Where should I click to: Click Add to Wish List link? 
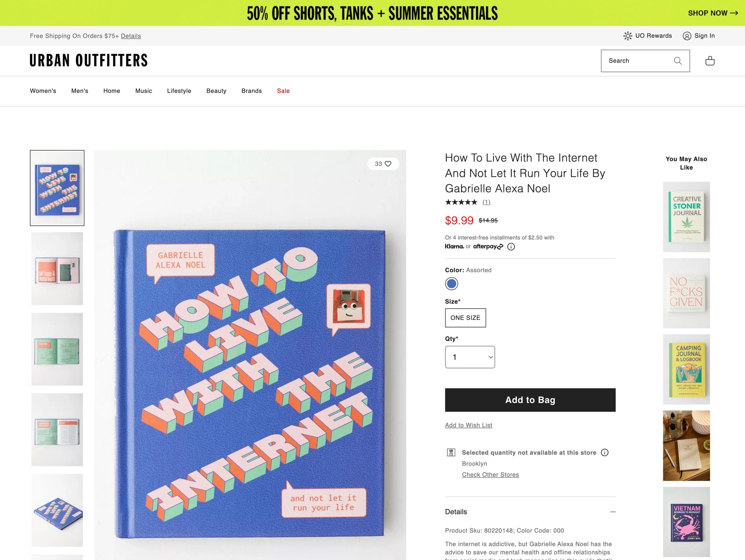click(x=469, y=425)
